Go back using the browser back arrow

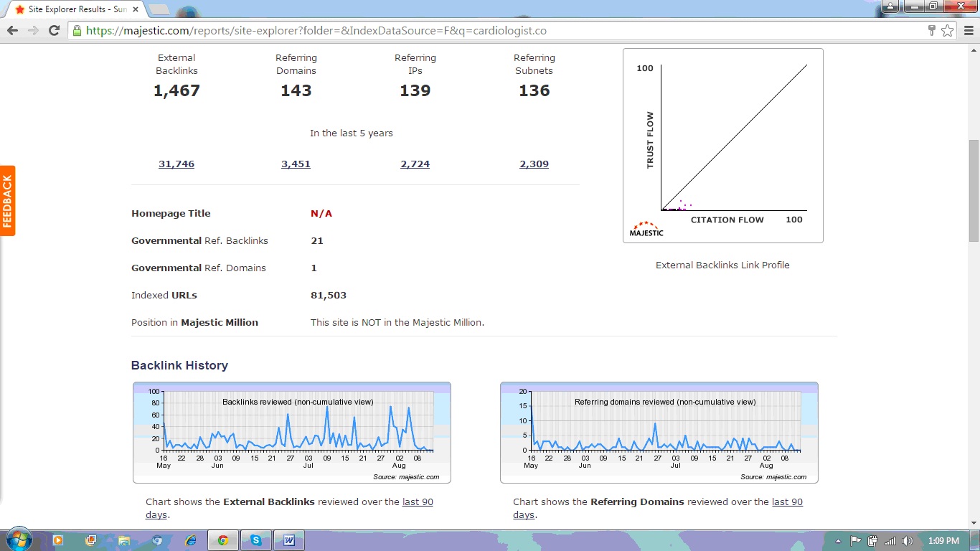coord(12,30)
